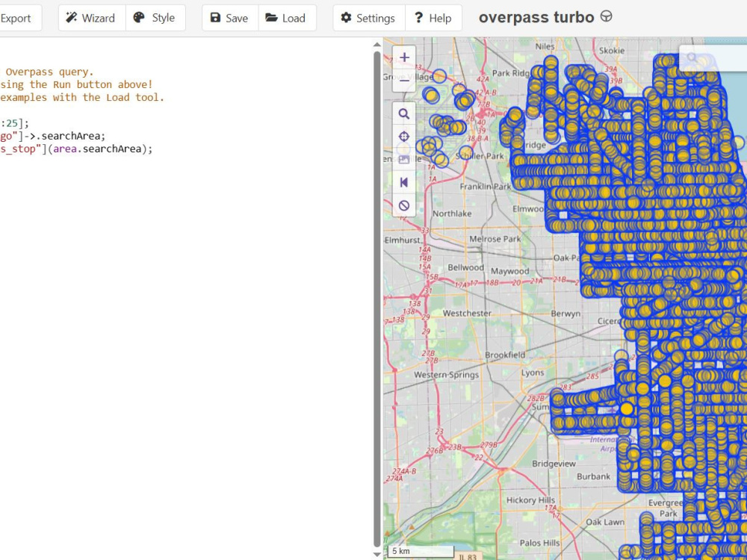Click the Western Springs map label
The width and height of the screenshot is (747, 560).
point(446,375)
